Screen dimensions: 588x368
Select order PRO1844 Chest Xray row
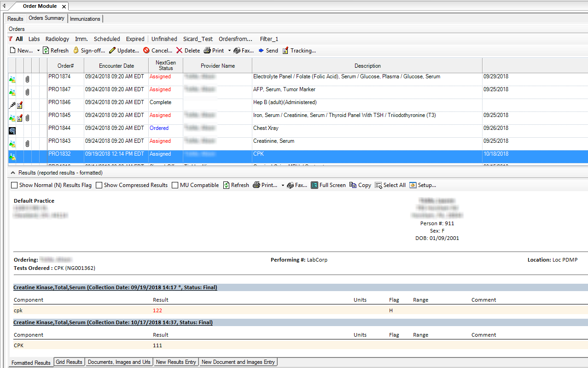point(266,128)
